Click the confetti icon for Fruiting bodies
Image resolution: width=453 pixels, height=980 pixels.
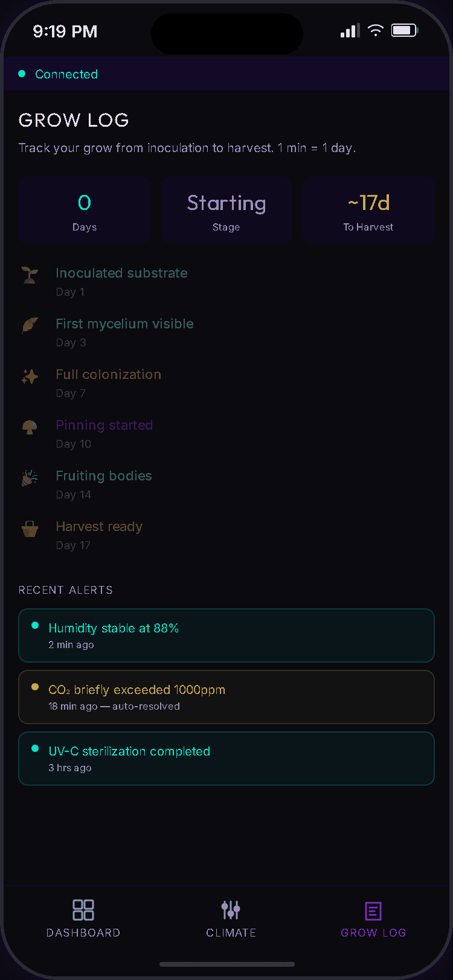click(x=30, y=477)
